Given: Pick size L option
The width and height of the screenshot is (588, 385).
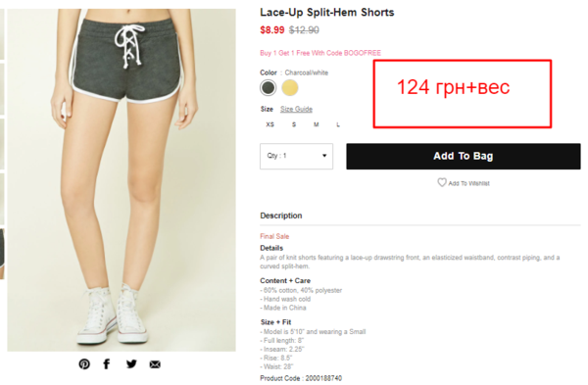Looking at the screenshot, I should point(338,124).
